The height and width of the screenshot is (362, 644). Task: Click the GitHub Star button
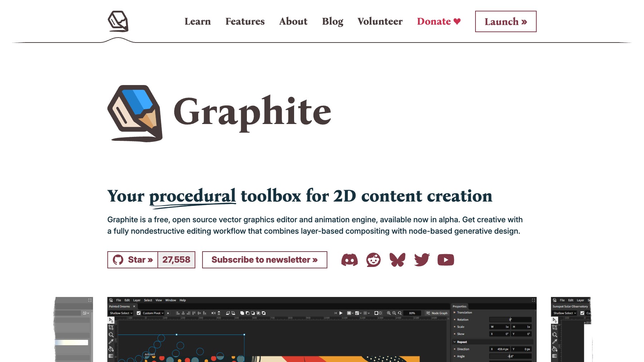tap(133, 260)
